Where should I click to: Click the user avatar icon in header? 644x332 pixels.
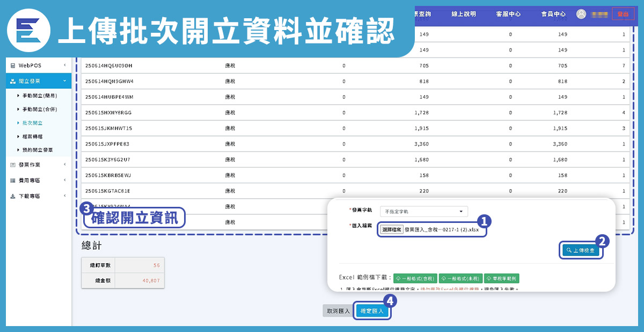coord(581,15)
